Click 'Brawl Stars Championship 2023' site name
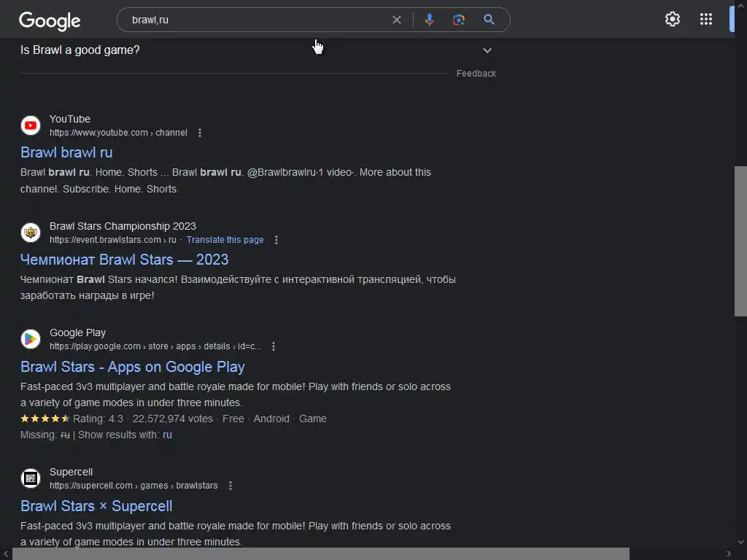 point(123,226)
